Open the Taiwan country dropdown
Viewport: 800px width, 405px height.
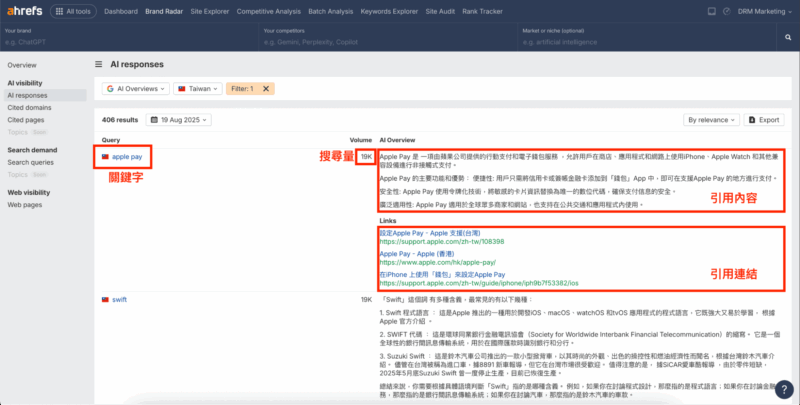[197, 89]
